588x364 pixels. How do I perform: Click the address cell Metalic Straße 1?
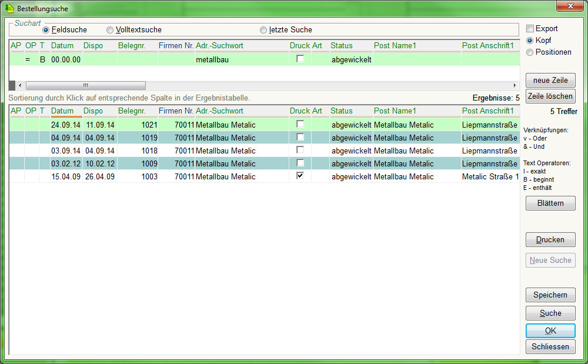(490, 176)
